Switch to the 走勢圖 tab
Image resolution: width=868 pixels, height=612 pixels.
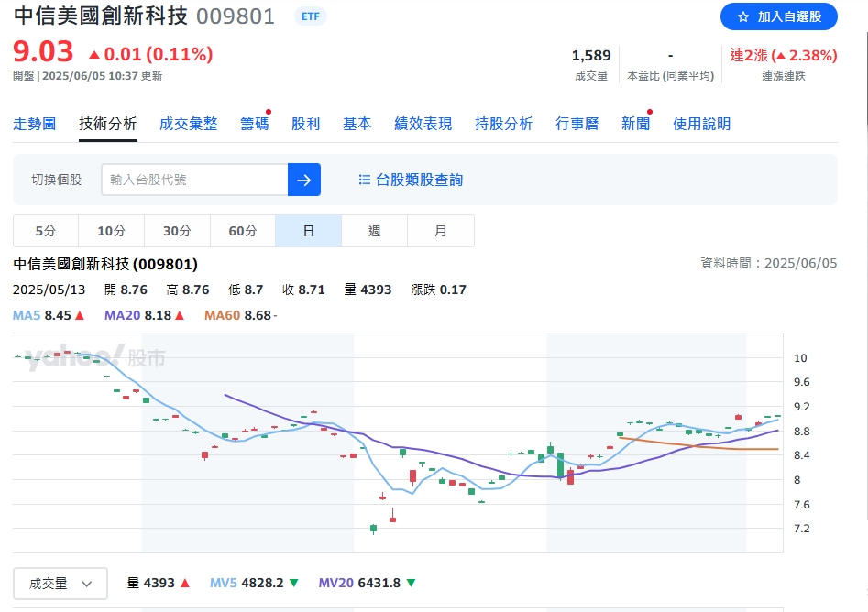click(x=34, y=124)
